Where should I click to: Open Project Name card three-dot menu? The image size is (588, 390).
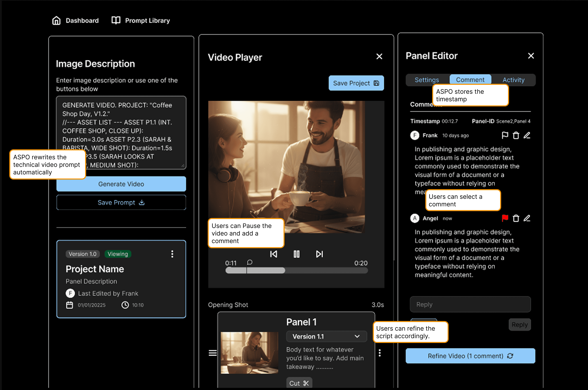172,254
